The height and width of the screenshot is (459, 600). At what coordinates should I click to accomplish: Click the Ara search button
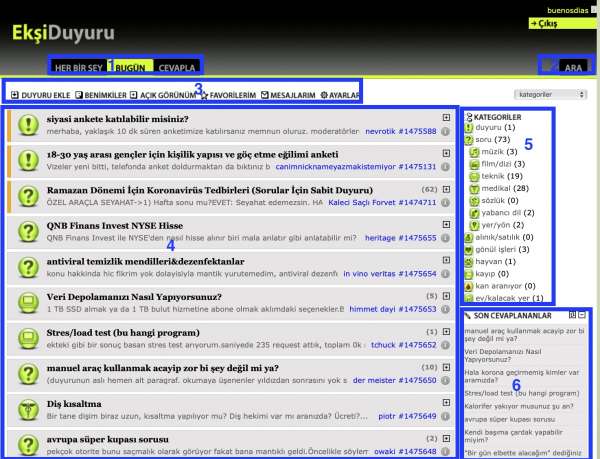(x=573, y=67)
